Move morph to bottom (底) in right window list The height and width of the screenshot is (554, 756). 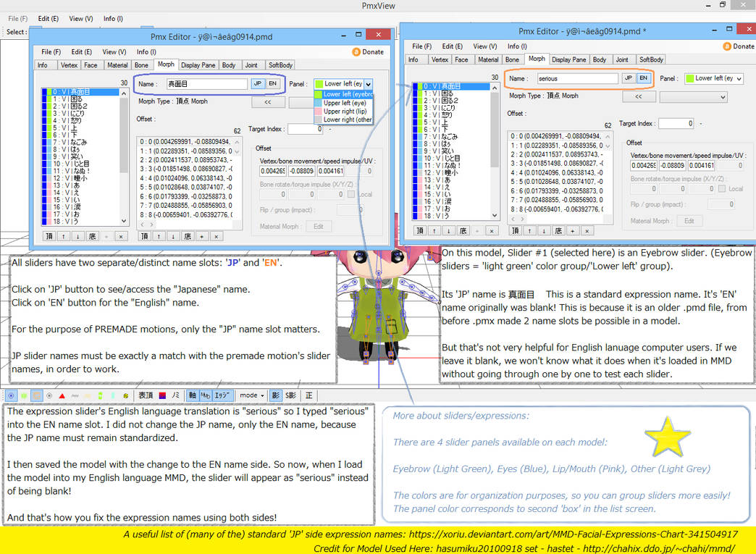point(463,231)
